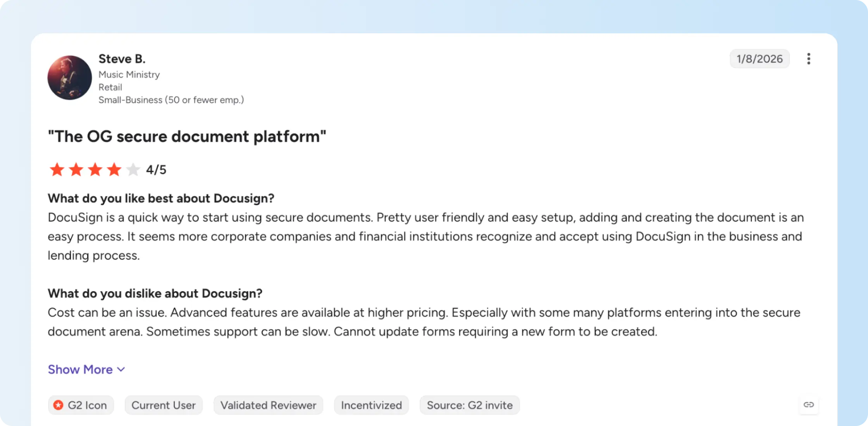Click "Music Ministry" job title text
868x426 pixels.
point(129,74)
